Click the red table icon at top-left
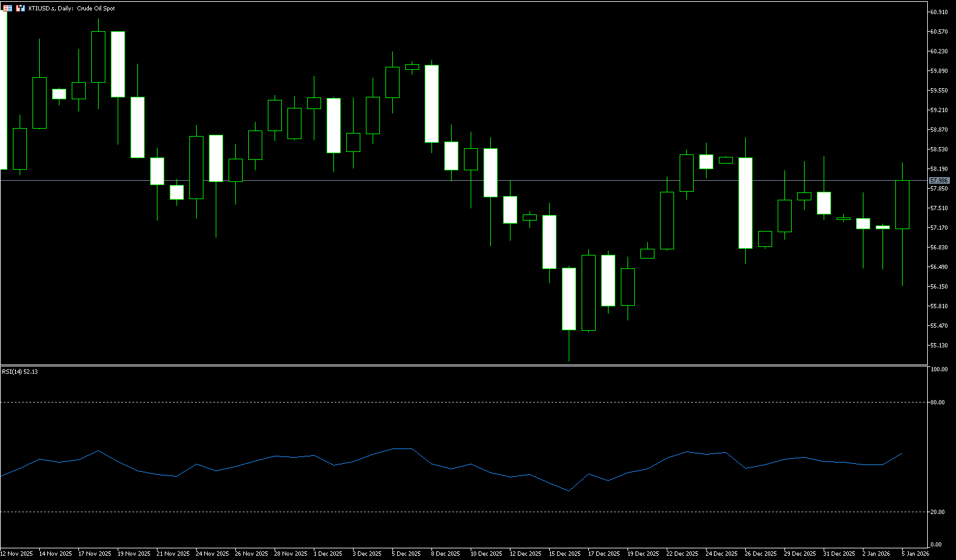This screenshot has width=956, height=560. coord(7,9)
